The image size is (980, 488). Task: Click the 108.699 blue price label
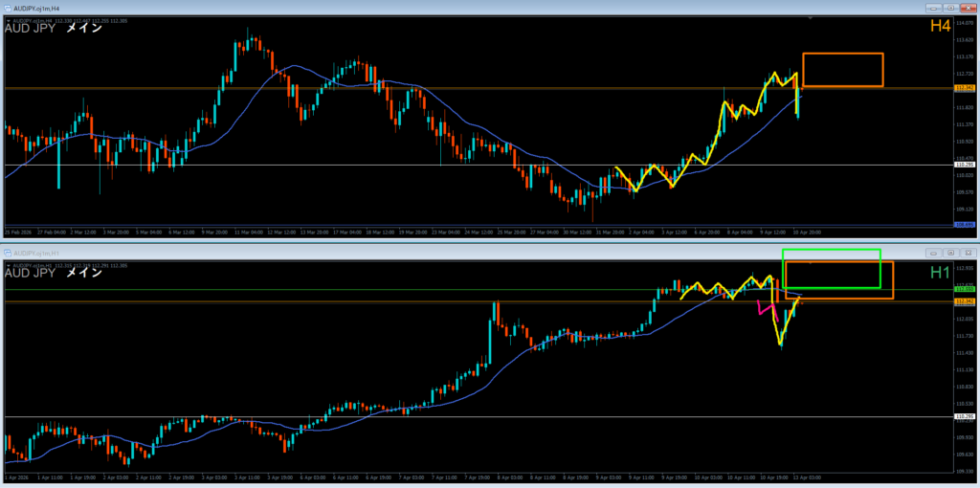[965, 225]
